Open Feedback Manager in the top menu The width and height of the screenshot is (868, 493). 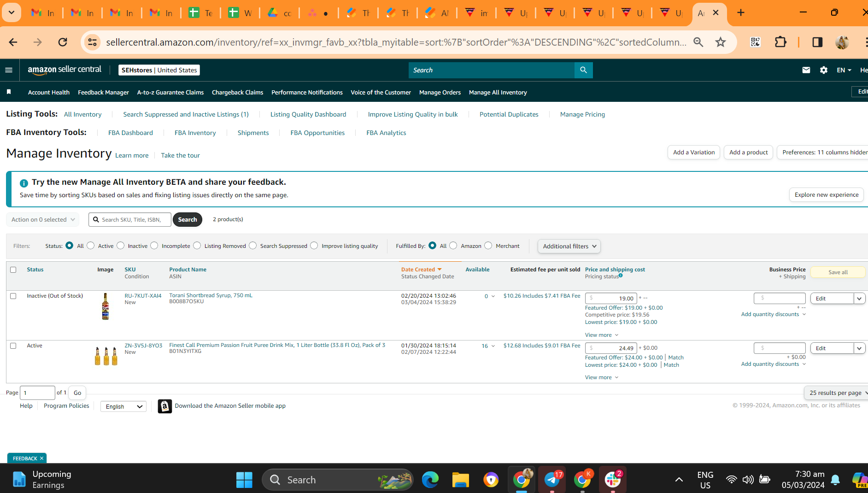103,92
